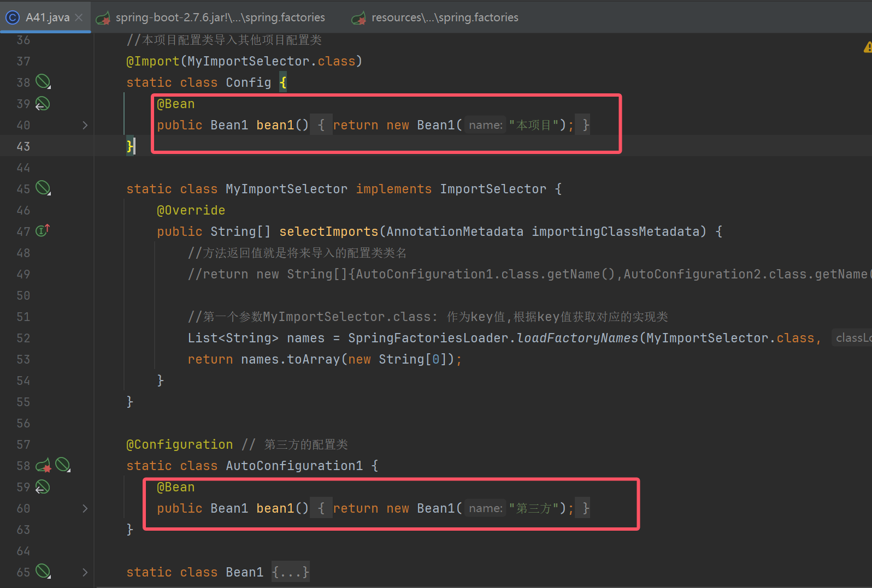Open resources spring.factories tab
Image resolution: width=872 pixels, height=588 pixels.
click(x=434, y=17)
